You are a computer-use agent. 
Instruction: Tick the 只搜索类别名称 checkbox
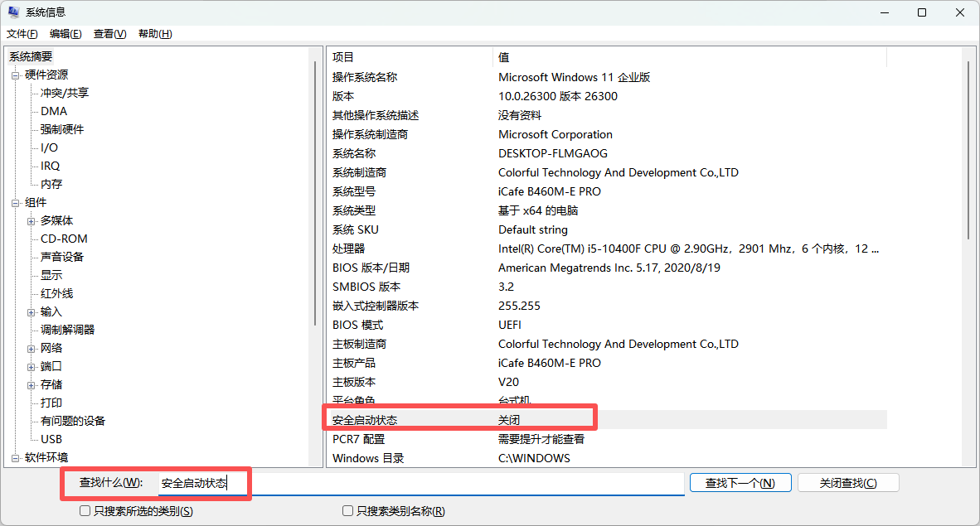point(347,511)
